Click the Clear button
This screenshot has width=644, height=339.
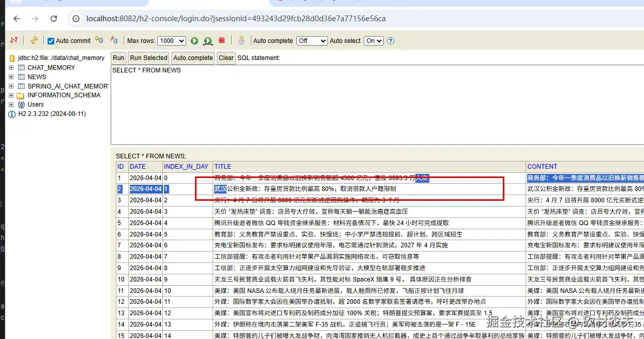[226, 58]
